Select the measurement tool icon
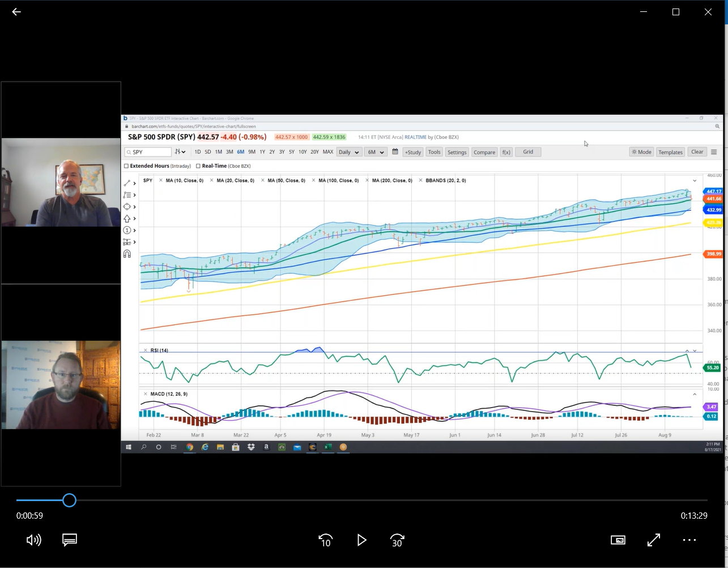 (x=127, y=242)
